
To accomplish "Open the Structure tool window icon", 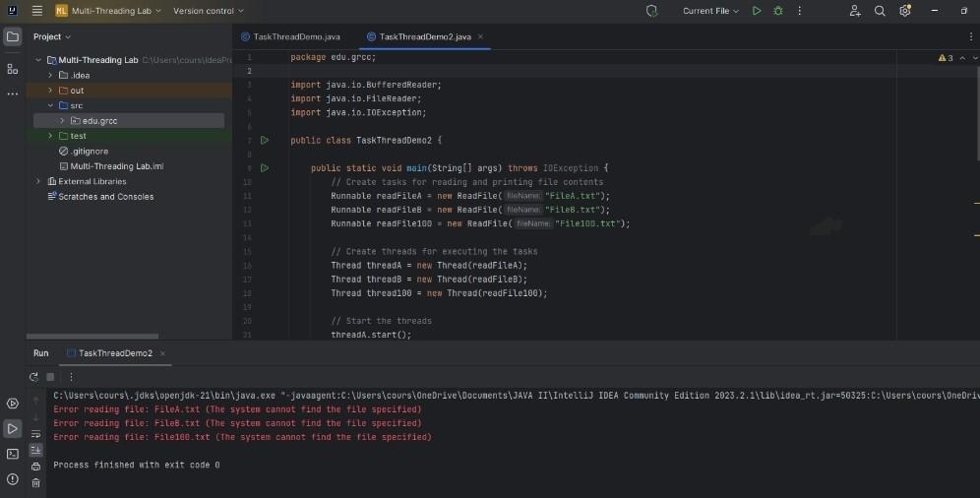I will coord(13,69).
